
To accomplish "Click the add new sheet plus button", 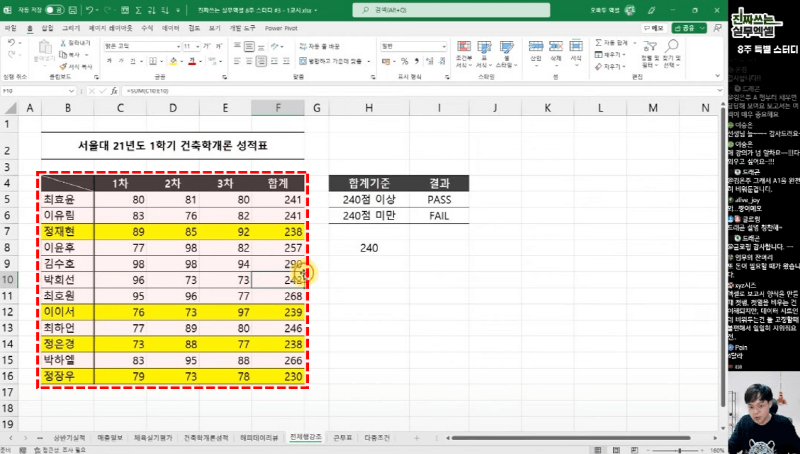I will 416,438.
